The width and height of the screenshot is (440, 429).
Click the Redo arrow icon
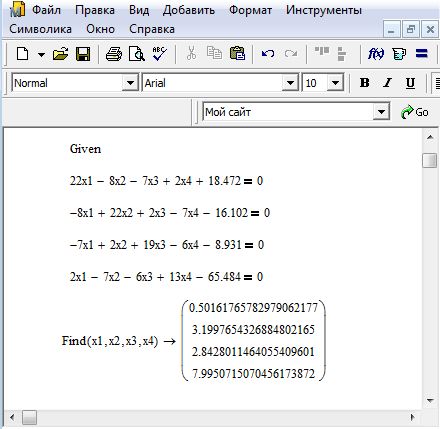291,53
